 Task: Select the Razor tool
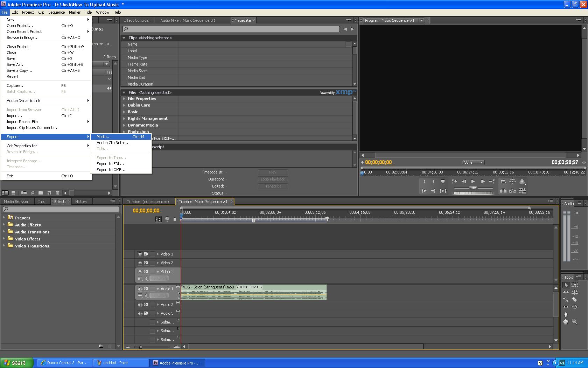574,300
